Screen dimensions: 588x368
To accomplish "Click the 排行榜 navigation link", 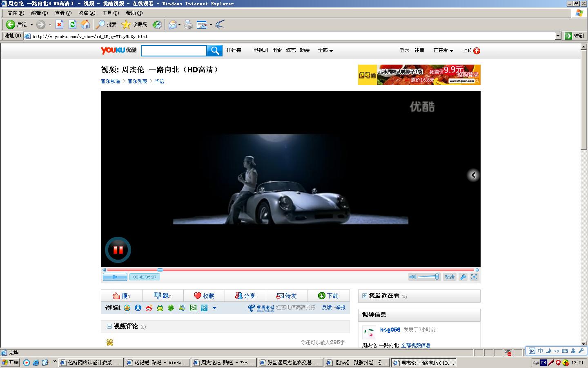I will [234, 50].
